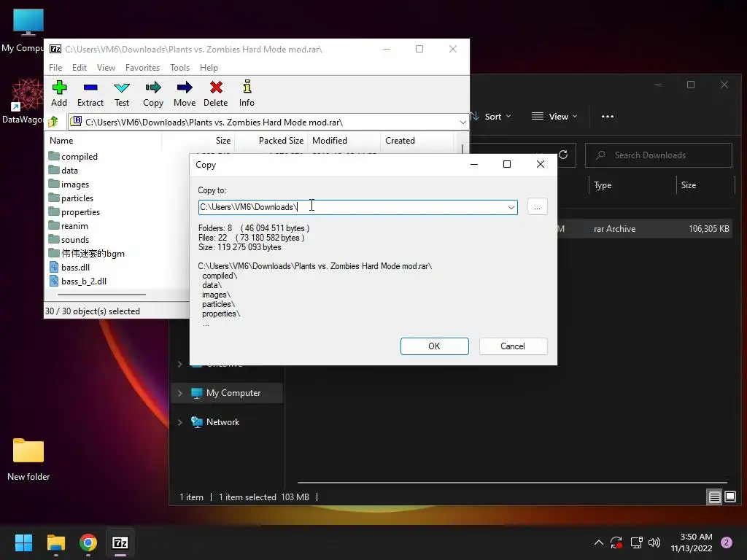Viewport: 747px width, 560px height.
Task: Launch Google Chrome from the taskbar
Action: 88,542
